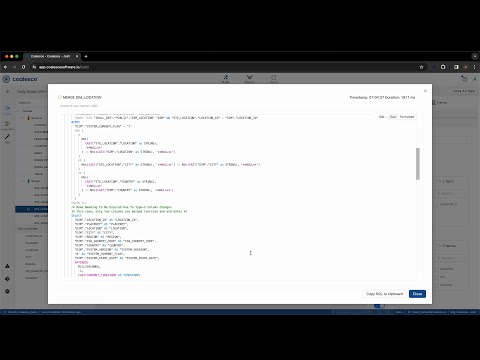Open the settings gear in left sidebar
480x360 pixels.
[7, 291]
